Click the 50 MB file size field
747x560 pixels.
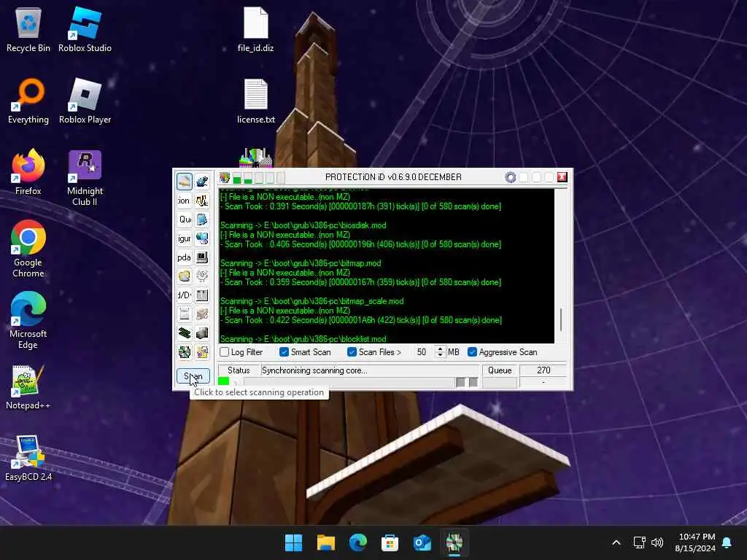coord(422,352)
